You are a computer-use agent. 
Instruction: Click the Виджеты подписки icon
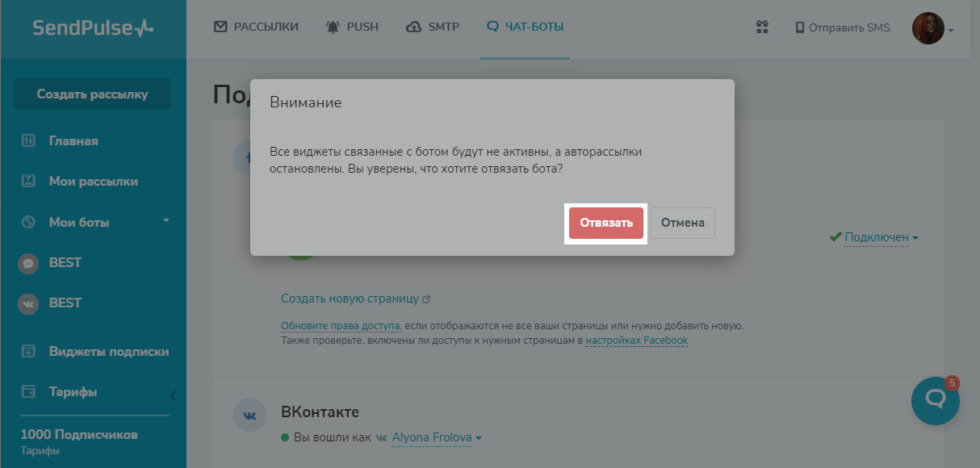(x=28, y=352)
